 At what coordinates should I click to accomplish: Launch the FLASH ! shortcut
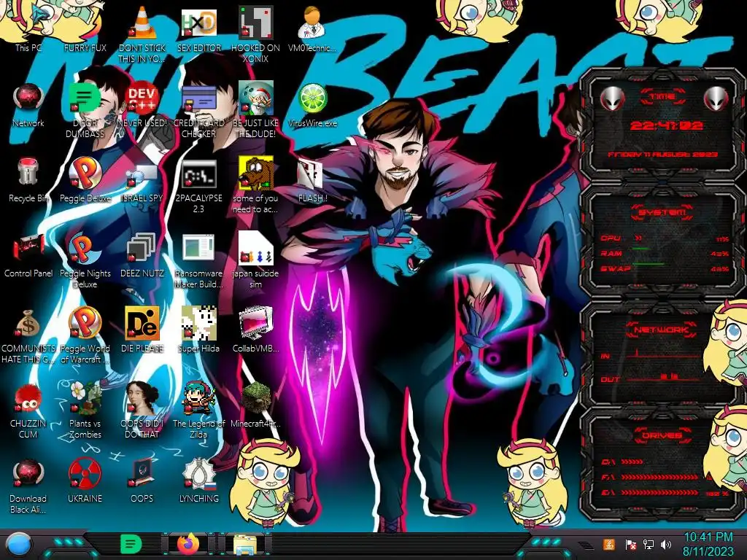tap(312, 180)
